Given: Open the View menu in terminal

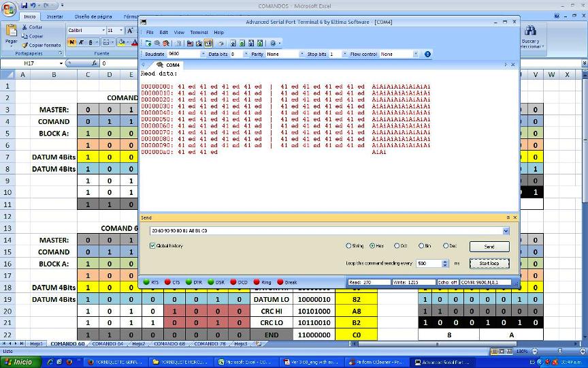Looking at the screenshot, I should tap(179, 32).
